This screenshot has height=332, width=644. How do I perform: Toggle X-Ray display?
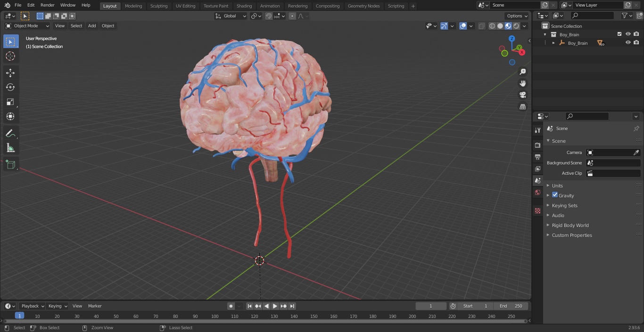coord(481,26)
